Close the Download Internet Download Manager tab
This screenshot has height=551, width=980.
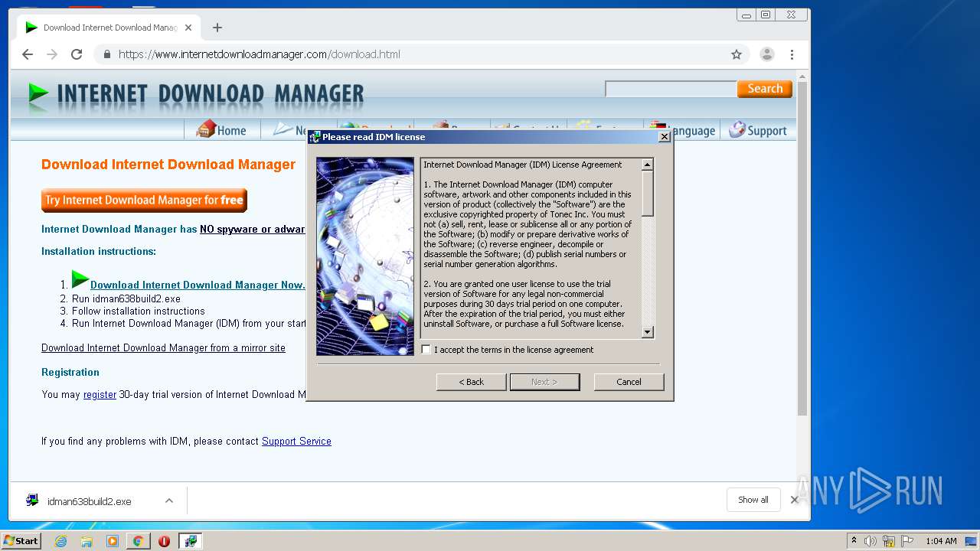click(188, 28)
